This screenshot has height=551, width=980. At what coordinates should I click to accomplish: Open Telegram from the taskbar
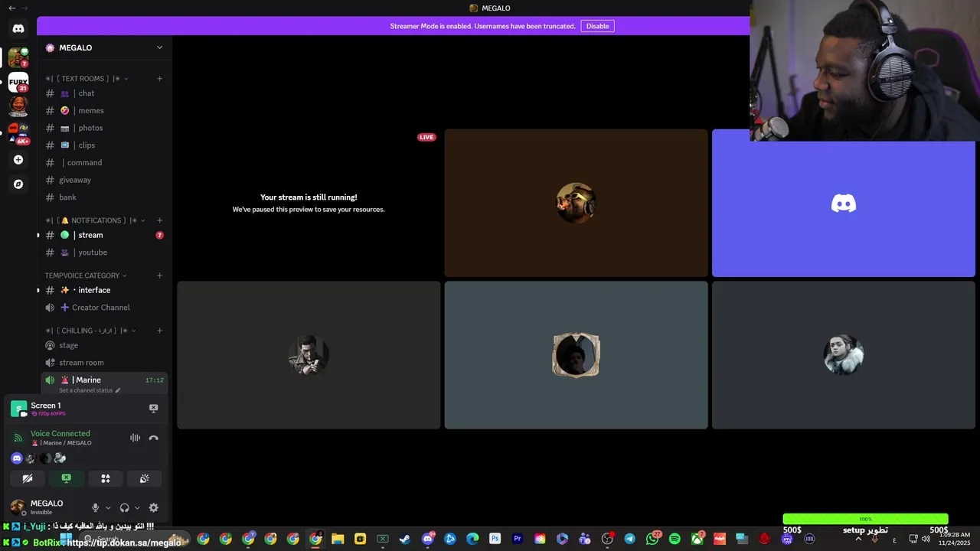tap(629, 539)
